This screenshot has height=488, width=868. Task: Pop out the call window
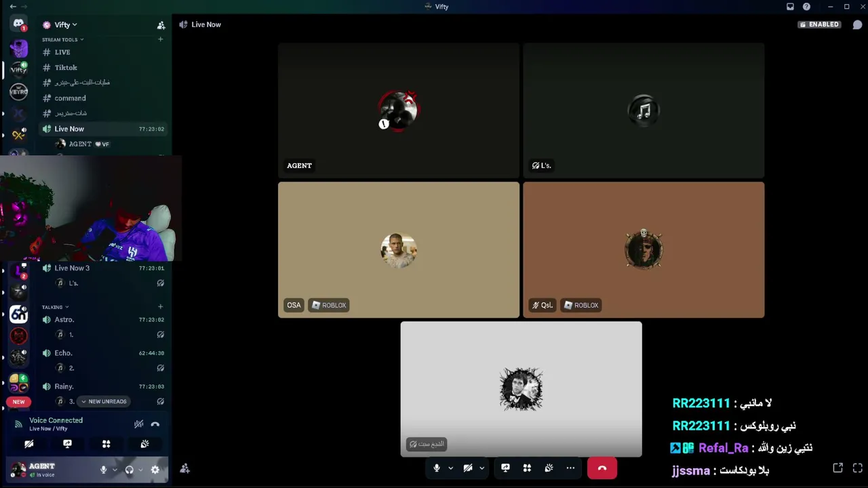[x=838, y=468]
